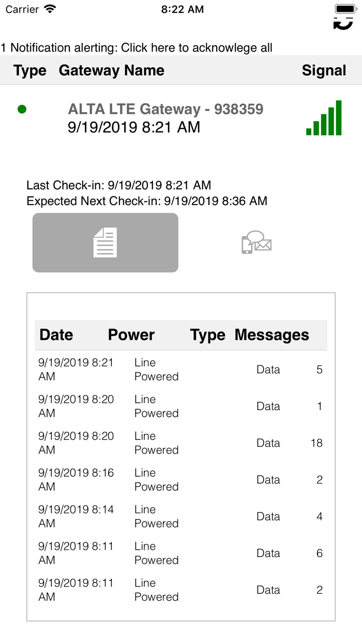The image size is (362, 644).
Task: Select the Date column in history table
Action: click(x=56, y=334)
